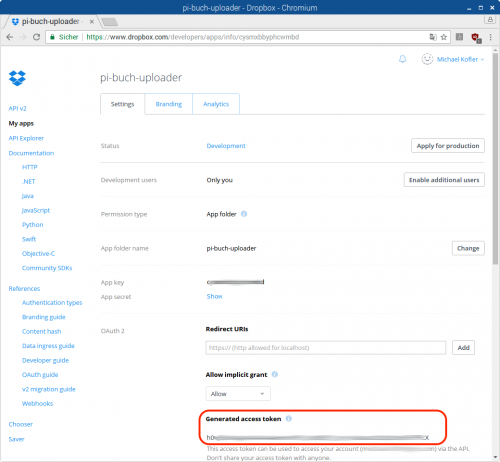Click the smiley account avatar icon

[x=427, y=59]
